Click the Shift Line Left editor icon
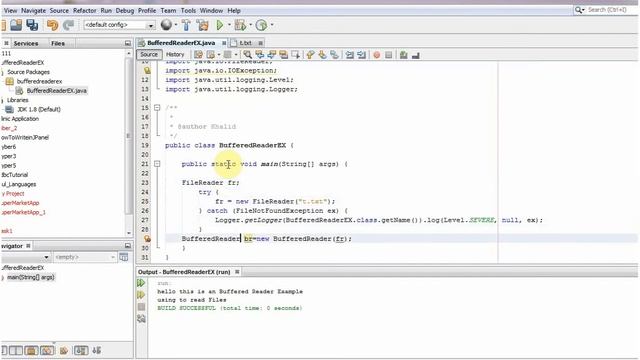640x360 pixels. coord(350,55)
